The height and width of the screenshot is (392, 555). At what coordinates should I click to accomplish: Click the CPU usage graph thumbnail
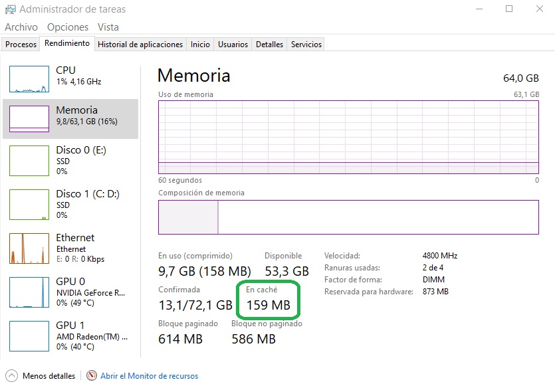tap(29, 79)
